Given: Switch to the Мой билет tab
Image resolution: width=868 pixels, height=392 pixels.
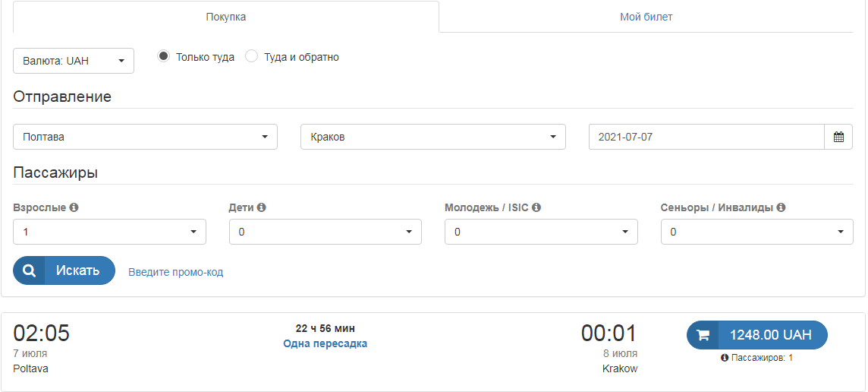Looking at the screenshot, I should (646, 17).
